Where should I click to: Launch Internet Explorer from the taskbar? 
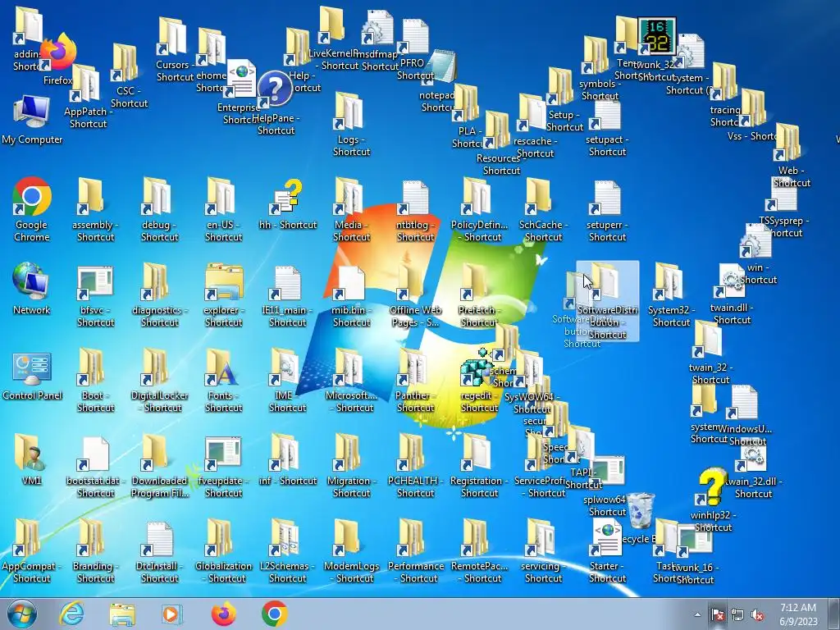[71, 614]
